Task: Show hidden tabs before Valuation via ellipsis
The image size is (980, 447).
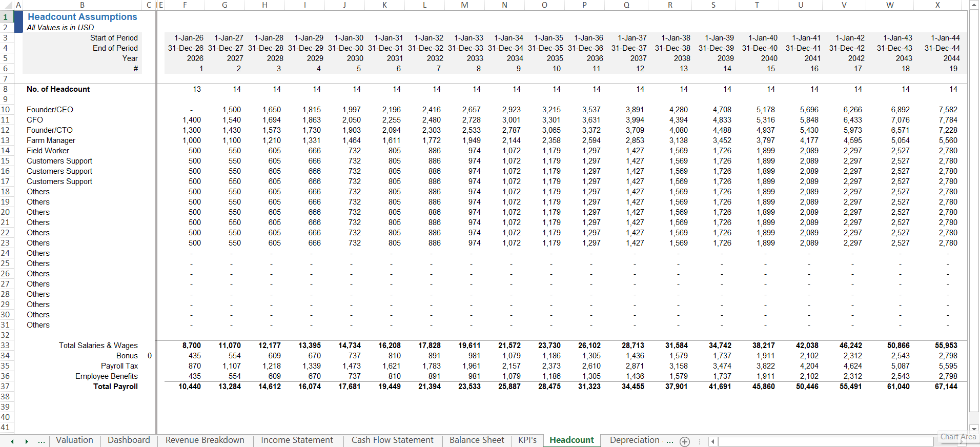Action: 42,441
